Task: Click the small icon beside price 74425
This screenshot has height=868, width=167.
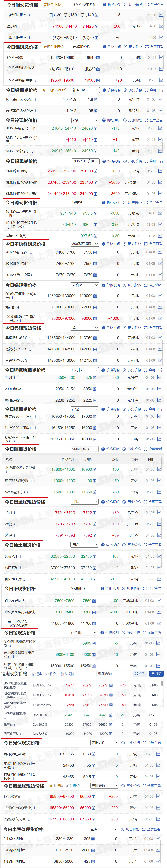Action: [x=96, y=26]
